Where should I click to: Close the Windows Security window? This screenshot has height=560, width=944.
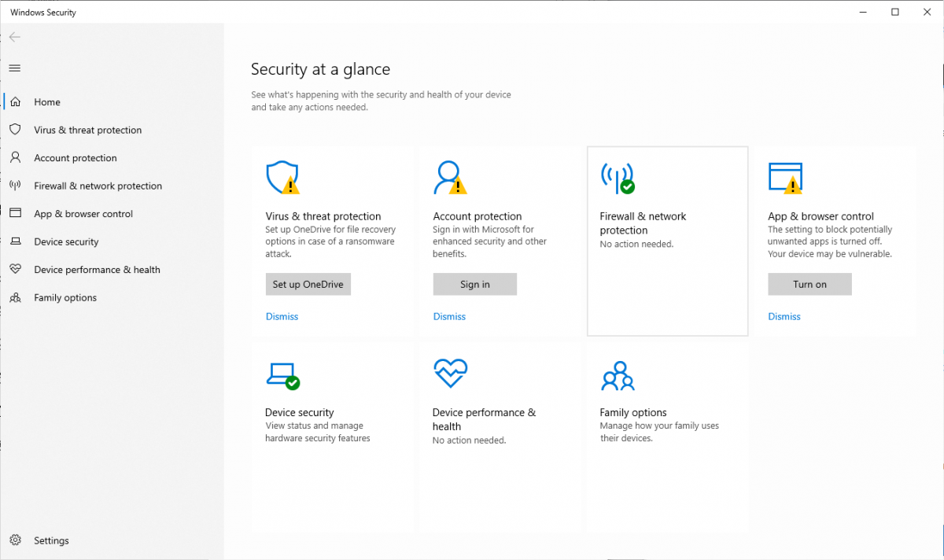click(x=928, y=12)
